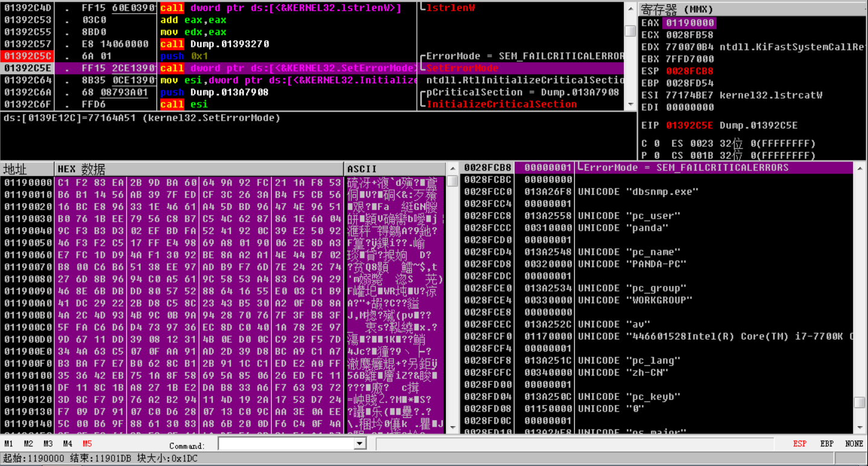The image size is (868, 466).
Task: Click the ESP stack-relative button
Action: click(x=800, y=444)
